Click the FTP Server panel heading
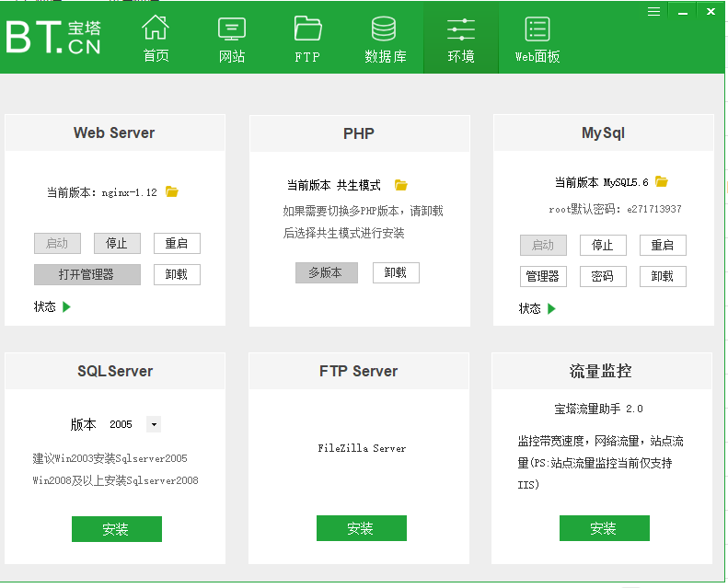The image size is (728, 588). coord(358,371)
